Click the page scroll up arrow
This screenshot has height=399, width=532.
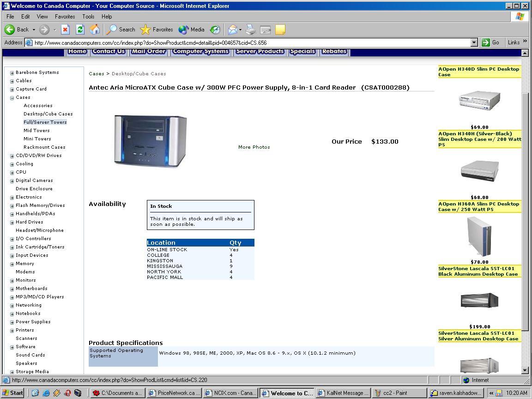(525, 53)
